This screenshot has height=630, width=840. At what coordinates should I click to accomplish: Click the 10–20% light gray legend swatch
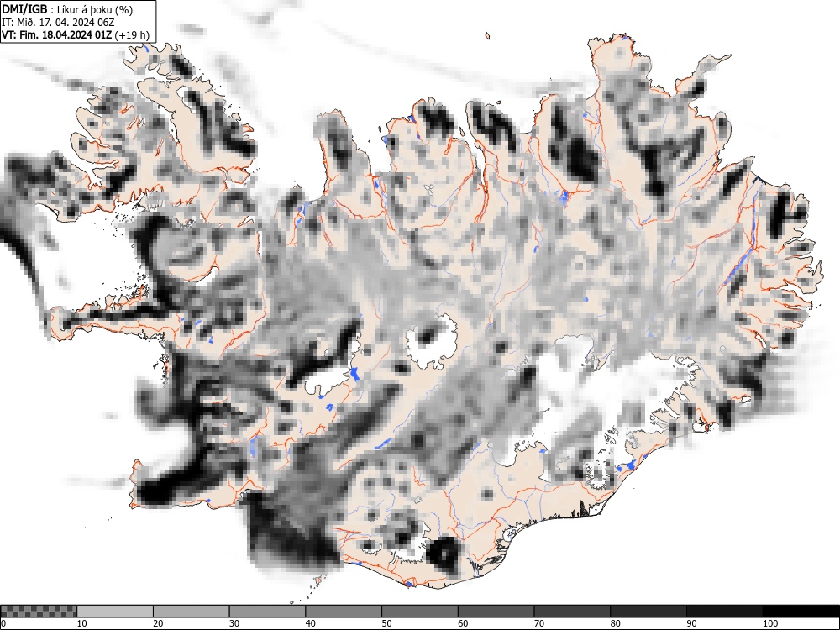click(x=115, y=612)
